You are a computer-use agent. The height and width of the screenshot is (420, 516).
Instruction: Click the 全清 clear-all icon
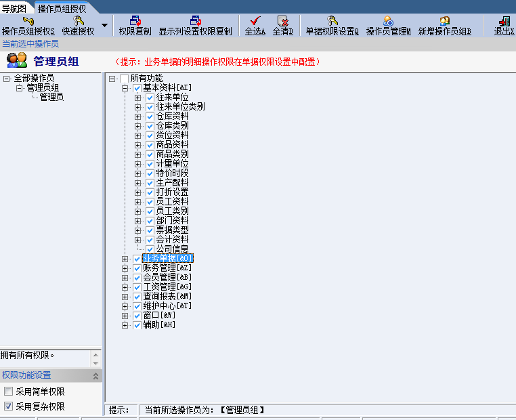(x=283, y=21)
